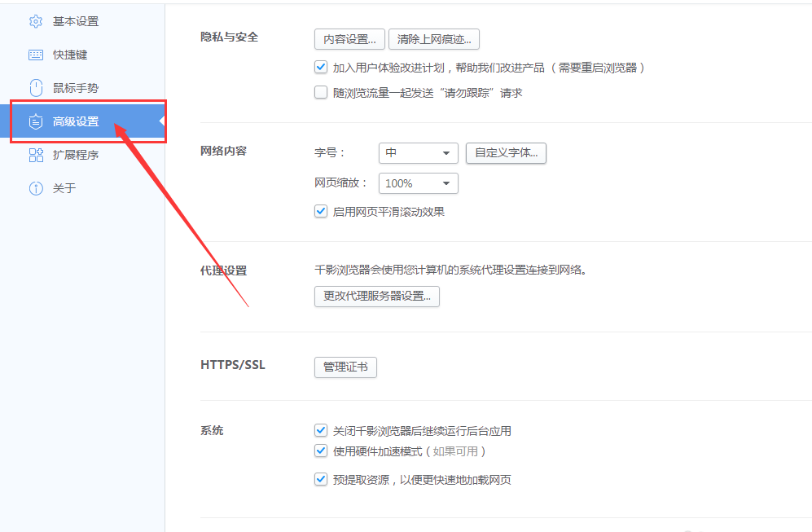Click the info icon beside 关于
The height and width of the screenshot is (532, 812).
point(36,188)
